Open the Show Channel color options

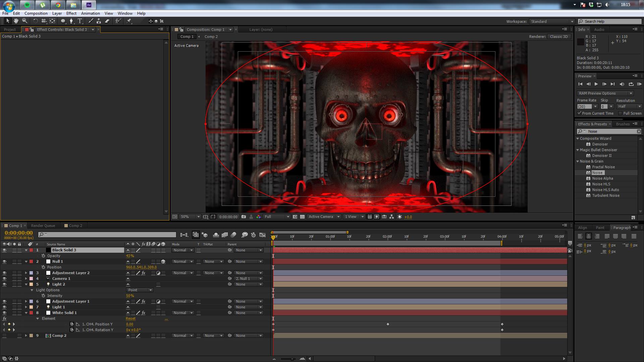coord(258,217)
